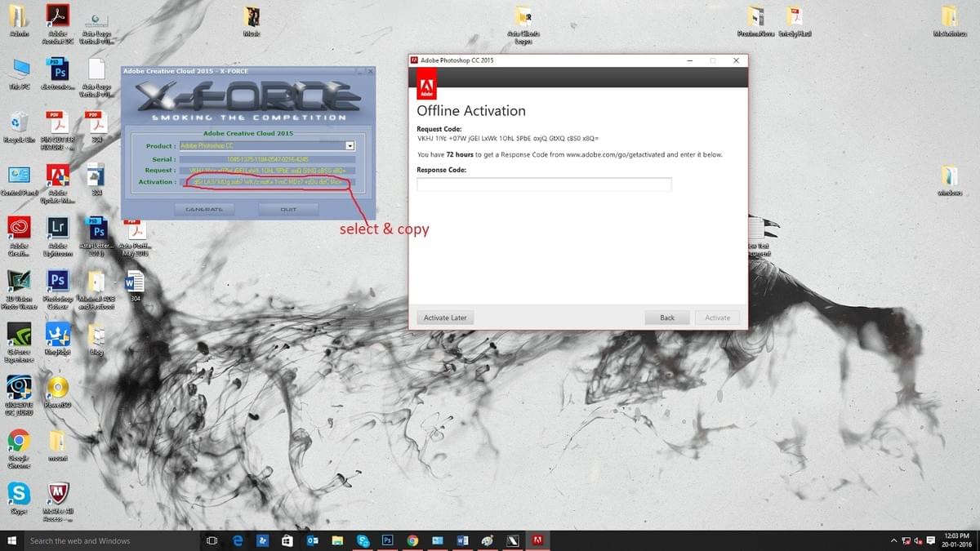Launch the Adobe Lightroom desktop shortcut

(x=57, y=237)
